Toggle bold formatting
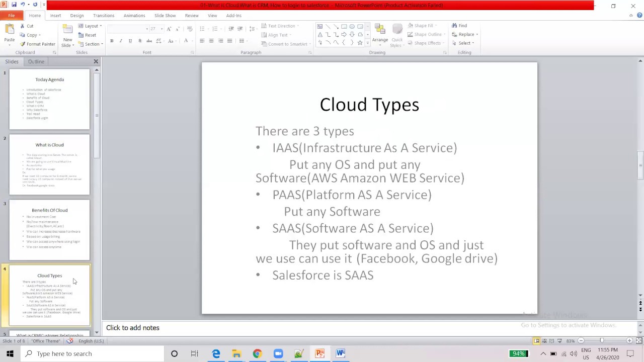The width and height of the screenshot is (644, 362). coord(112,41)
